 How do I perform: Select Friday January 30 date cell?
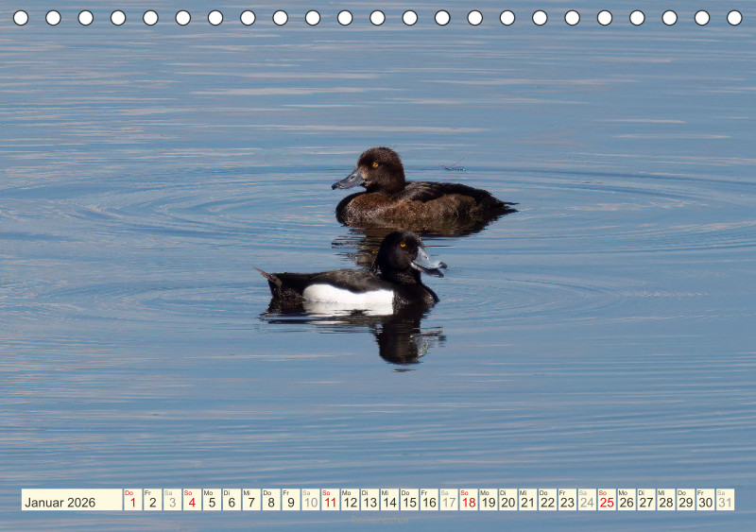click(x=705, y=500)
